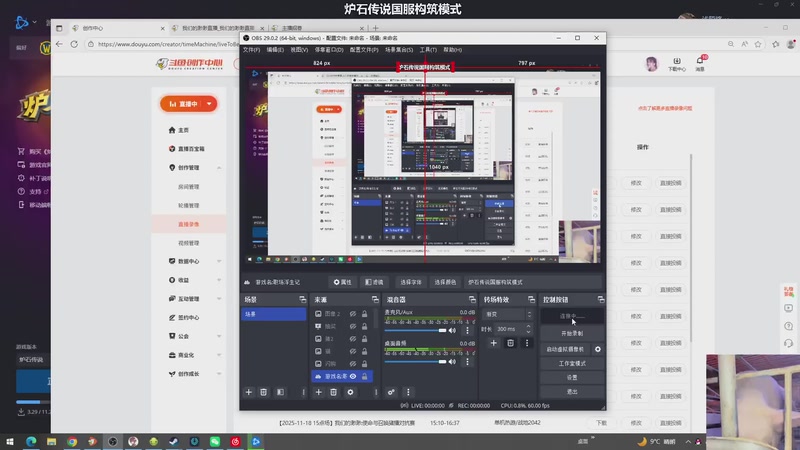Open the 配置文件(P) menu in OBS

(364, 49)
